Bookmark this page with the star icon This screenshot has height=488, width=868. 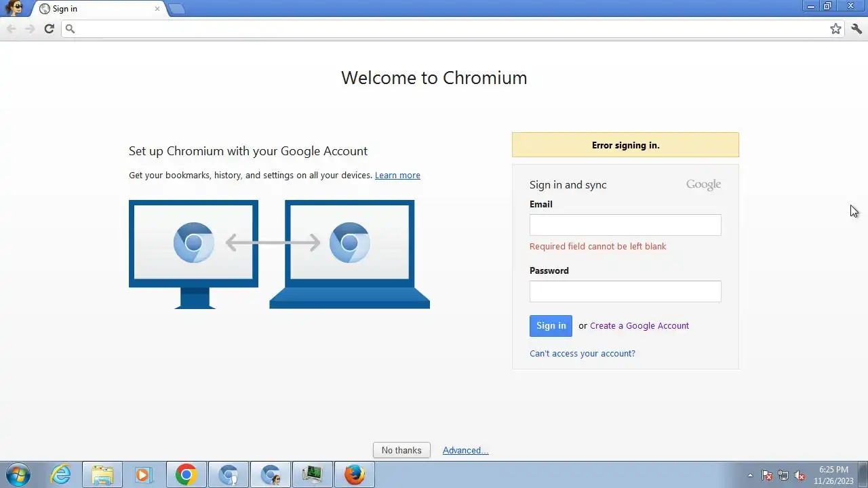click(835, 28)
